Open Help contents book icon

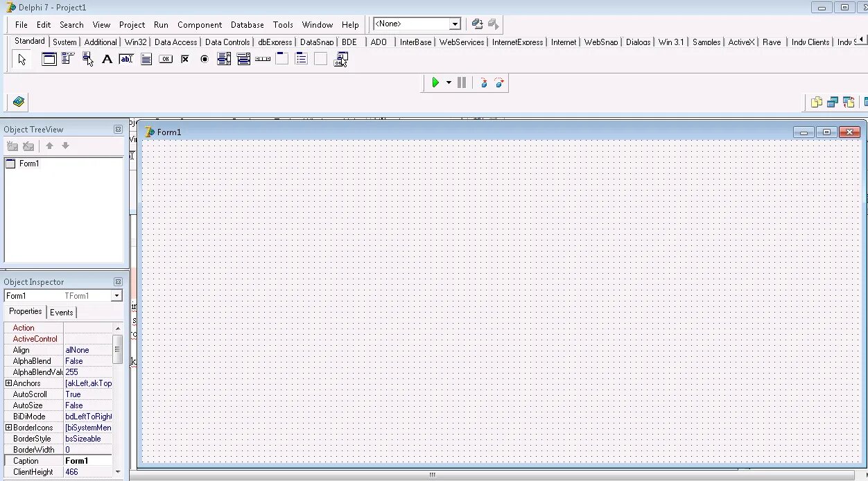[x=19, y=102]
